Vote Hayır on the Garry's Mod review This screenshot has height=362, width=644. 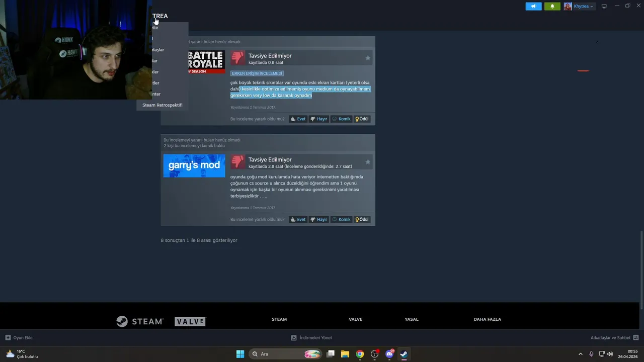pos(318,219)
